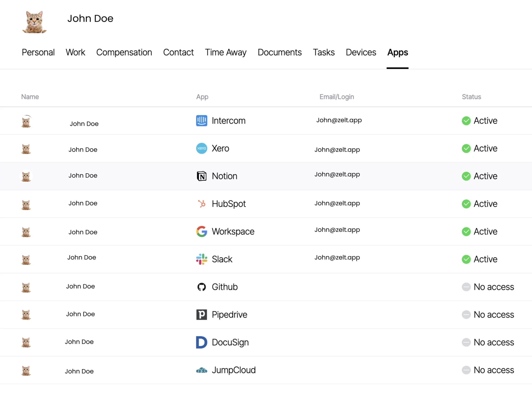Click the cat avatar in the Xero row
Viewport: 532px width, 396px height.
(26, 149)
